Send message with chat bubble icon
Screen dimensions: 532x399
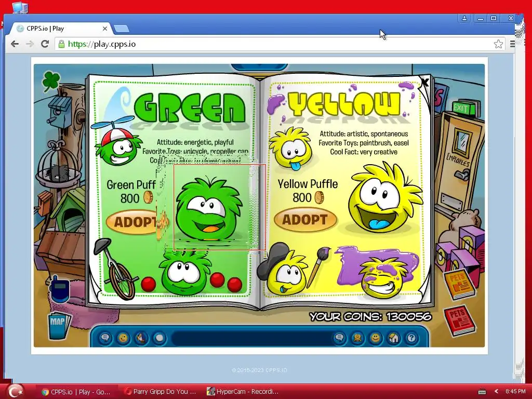click(339, 338)
